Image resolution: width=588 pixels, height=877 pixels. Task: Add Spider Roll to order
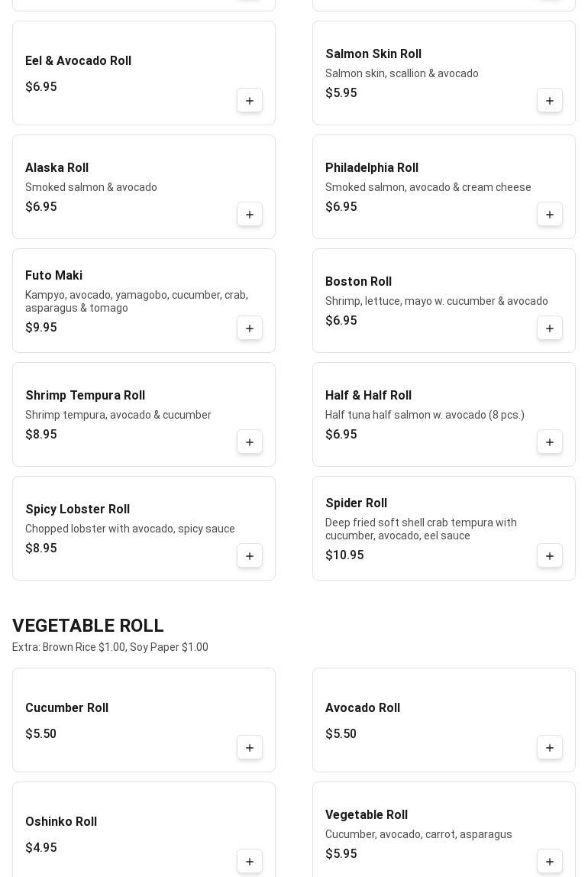pos(550,556)
